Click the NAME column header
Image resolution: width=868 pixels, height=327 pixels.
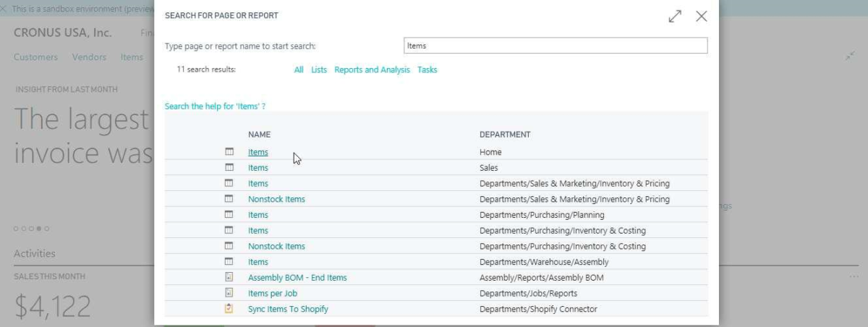coord(259,135)
